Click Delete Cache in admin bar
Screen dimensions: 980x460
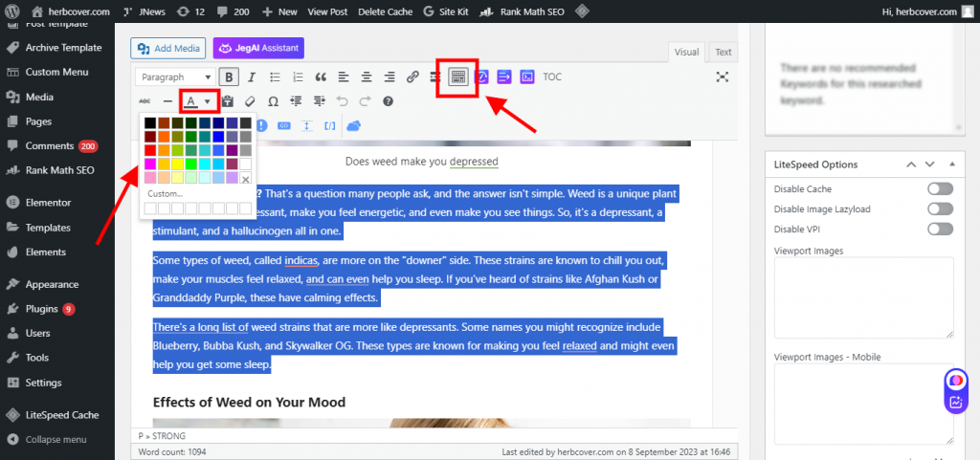[x=386, y=11]
